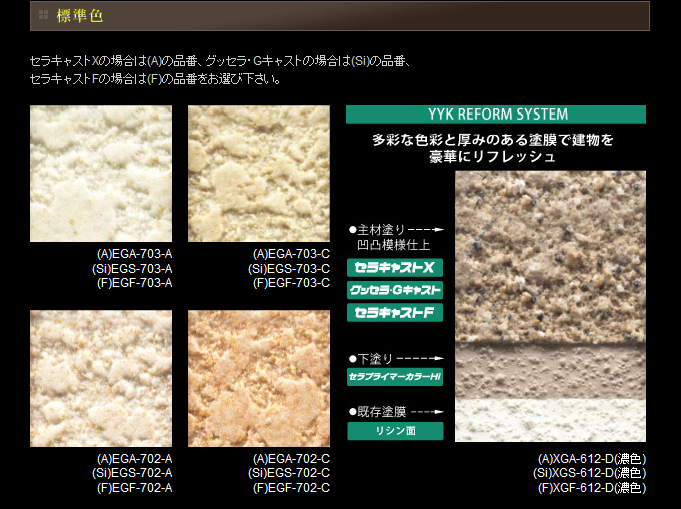Click the 標準色 section header
The image size is (681, 509).
click(340, 16)
